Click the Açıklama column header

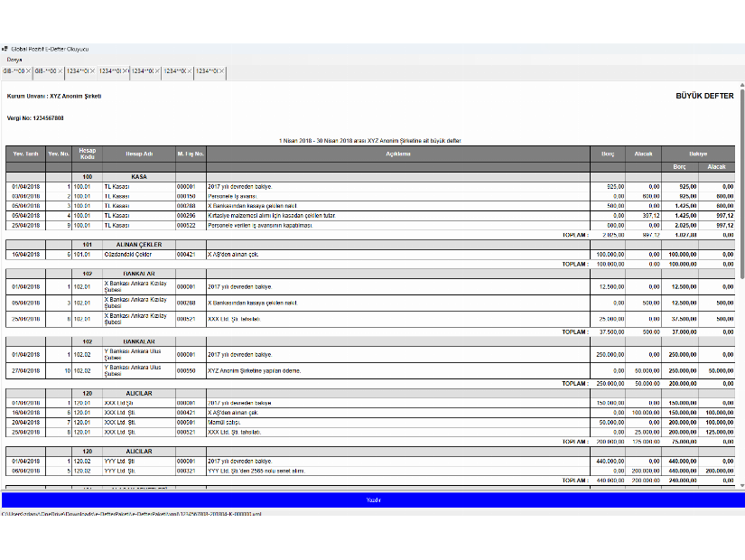coord(397,154)
